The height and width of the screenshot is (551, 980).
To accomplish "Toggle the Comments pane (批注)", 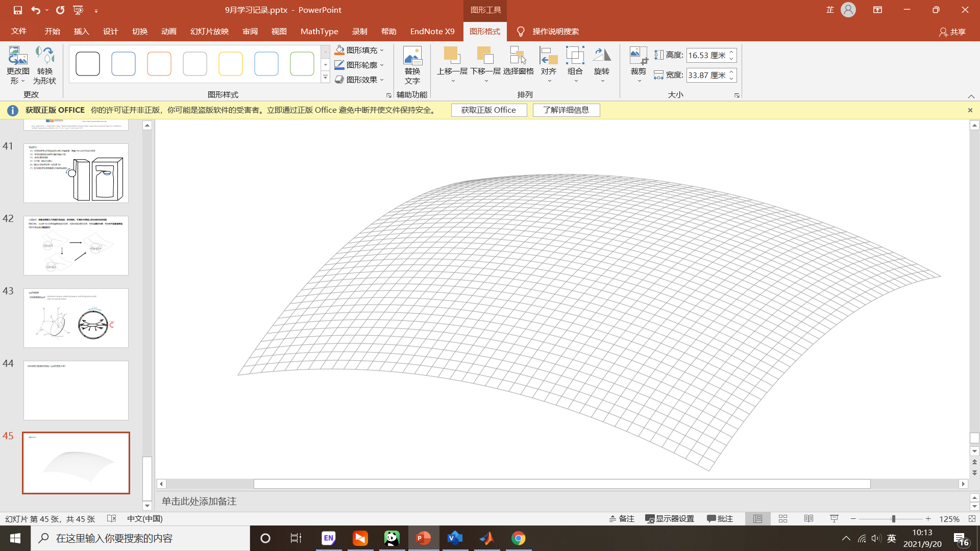I will point(720,518).
